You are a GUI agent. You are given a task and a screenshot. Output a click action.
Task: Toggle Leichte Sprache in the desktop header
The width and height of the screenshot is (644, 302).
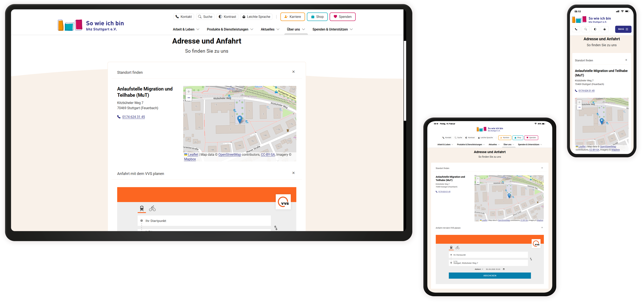point(256,17)
